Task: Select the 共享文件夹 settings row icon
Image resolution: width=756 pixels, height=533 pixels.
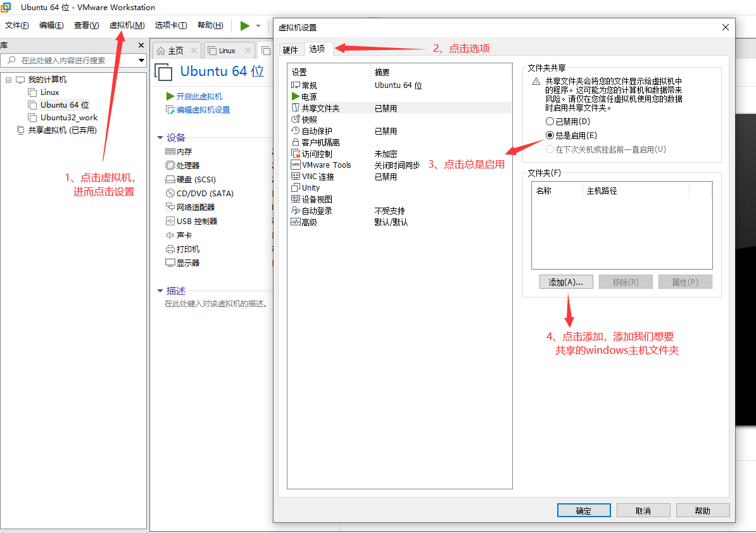Action: (296, 108)
